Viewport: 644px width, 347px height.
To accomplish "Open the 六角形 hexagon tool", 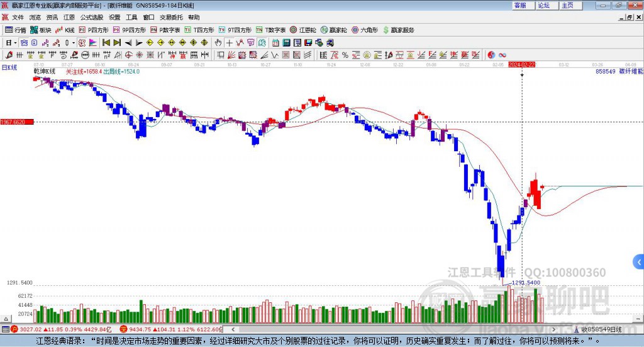I will 365,30.
